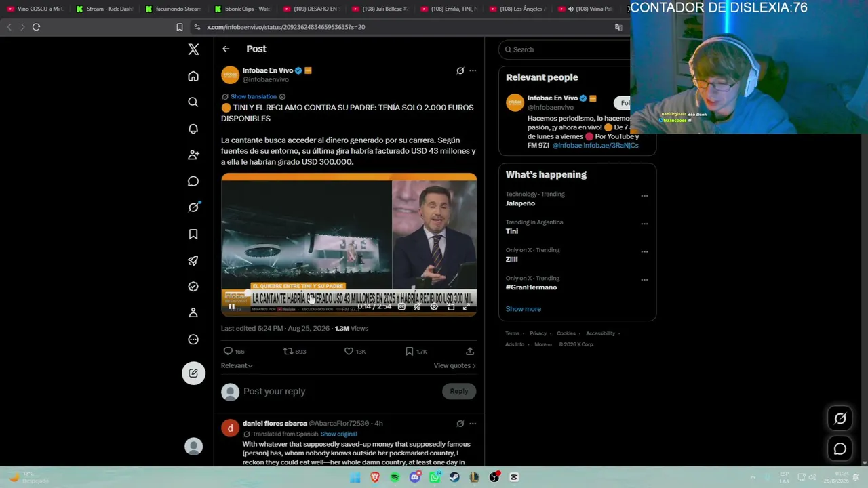Expand the Relevant replies sort dropdown
The image size is (868, 488).
coord(237,366)
